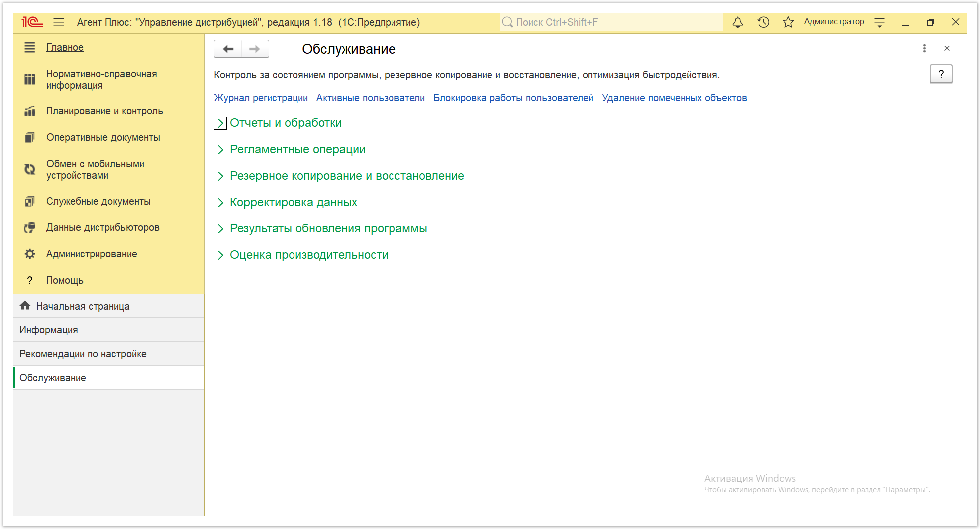This screenshot has height=529, width=980.
Task: Open Оперативные документы section
Action: [103, 137]
